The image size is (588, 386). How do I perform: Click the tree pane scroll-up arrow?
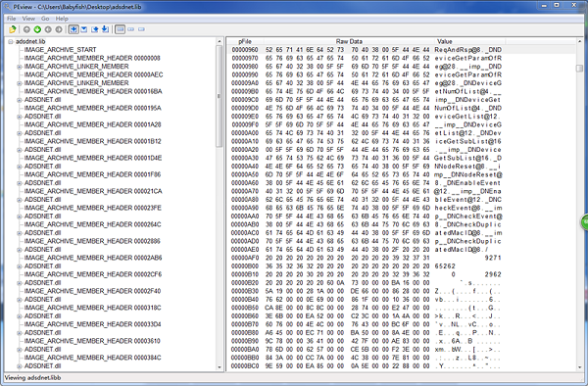coord(220,41)
